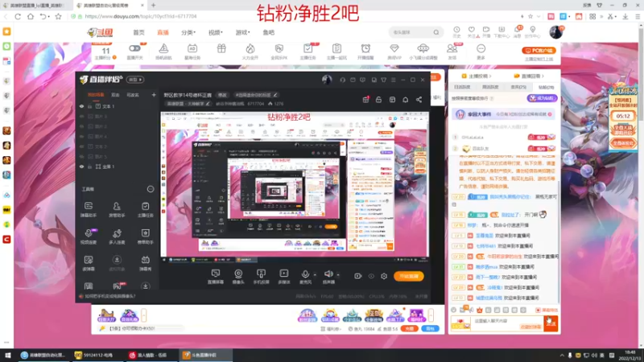644x362 pixels.
Task: Click the 修改 title edit button
Action: pos(222,95)
